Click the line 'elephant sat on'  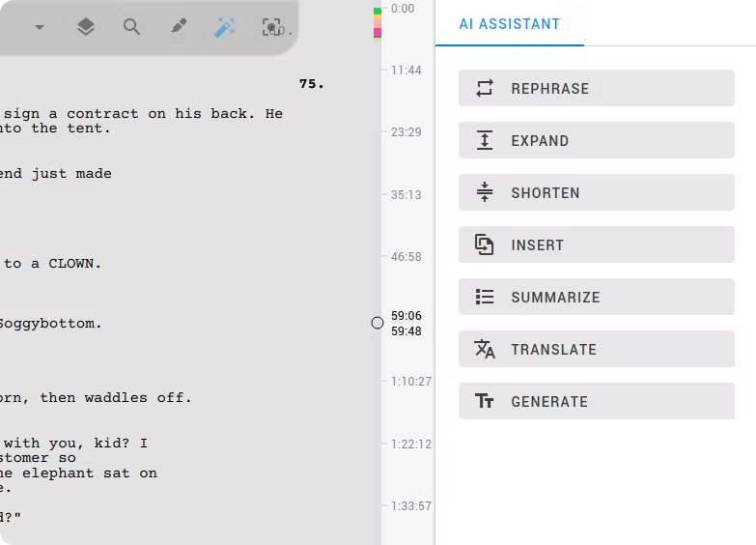(90, 473)
